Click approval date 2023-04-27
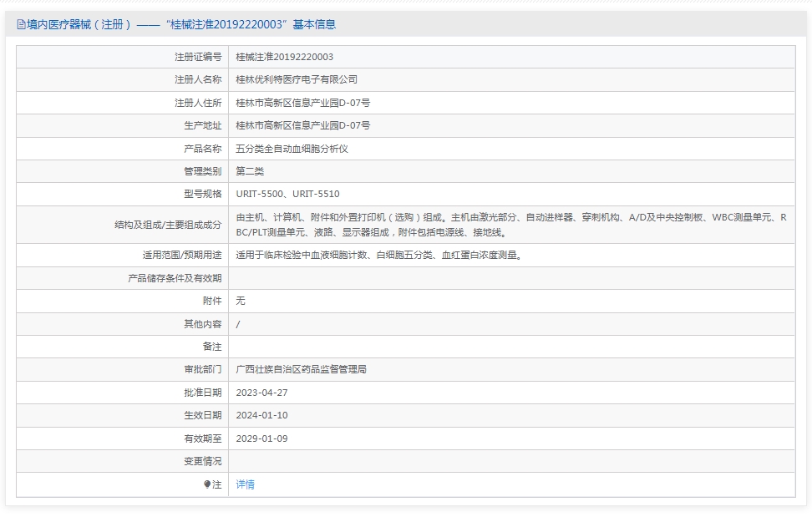This screenshot has height=517, width=812. [261, 393]
